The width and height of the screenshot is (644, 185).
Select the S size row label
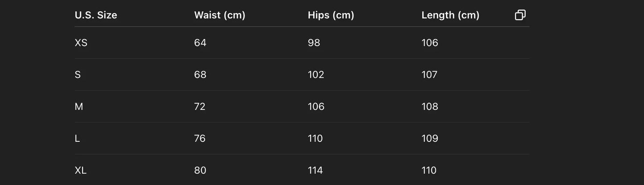78,75
